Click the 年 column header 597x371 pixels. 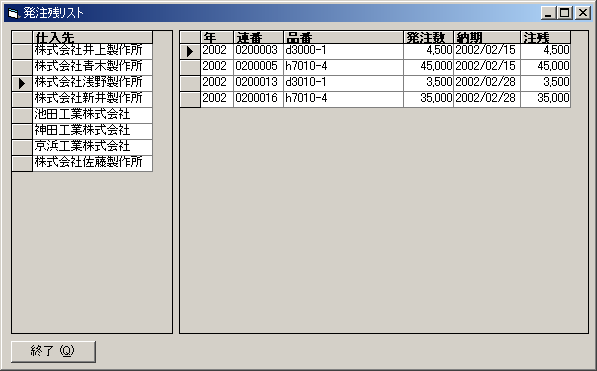tap(217, 37)
